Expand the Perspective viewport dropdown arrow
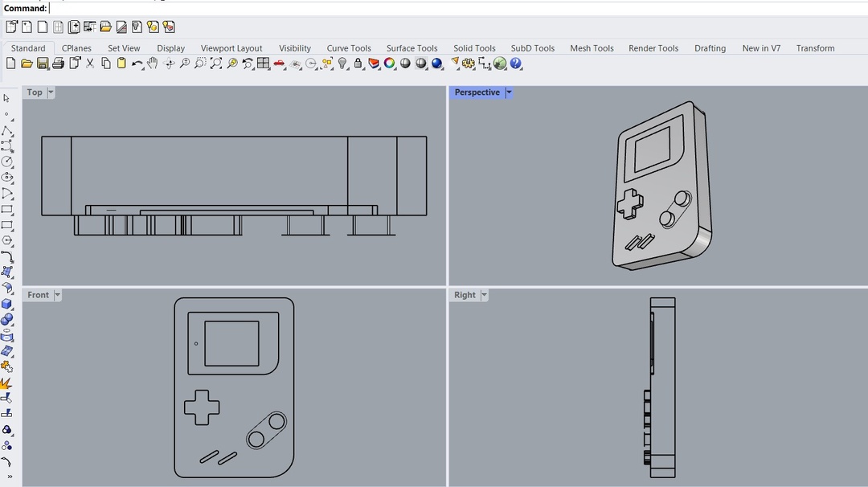Viewport: 868px width, 487px height. [509, 92]
